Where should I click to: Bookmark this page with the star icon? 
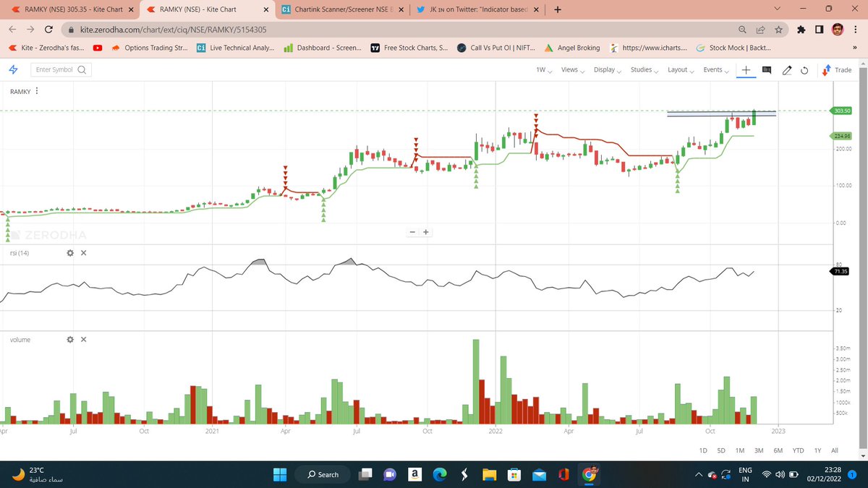pos(778,30)
